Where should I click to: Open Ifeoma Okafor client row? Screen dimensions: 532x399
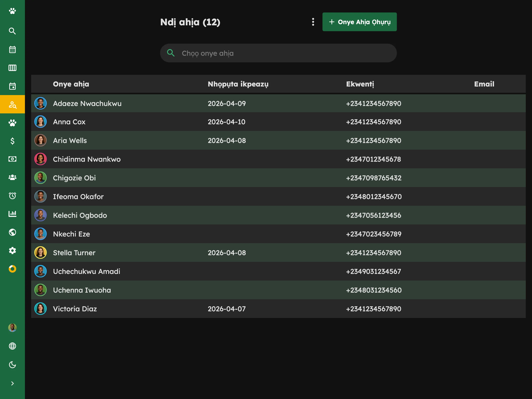[278, 197]
